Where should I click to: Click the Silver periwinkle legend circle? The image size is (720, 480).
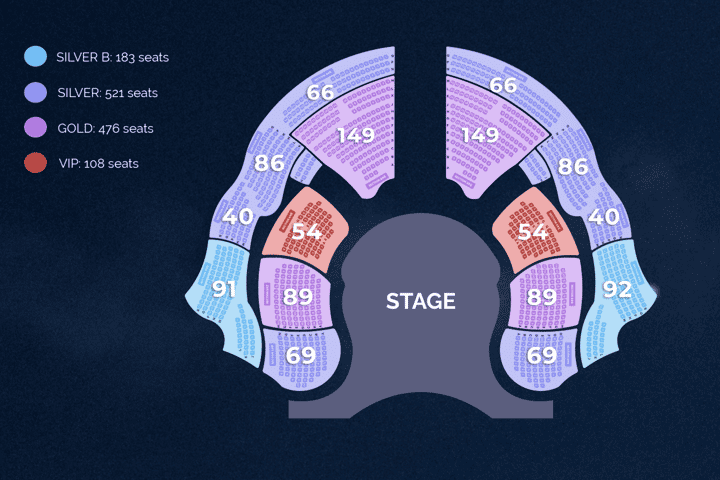click(x=35, y=92)
